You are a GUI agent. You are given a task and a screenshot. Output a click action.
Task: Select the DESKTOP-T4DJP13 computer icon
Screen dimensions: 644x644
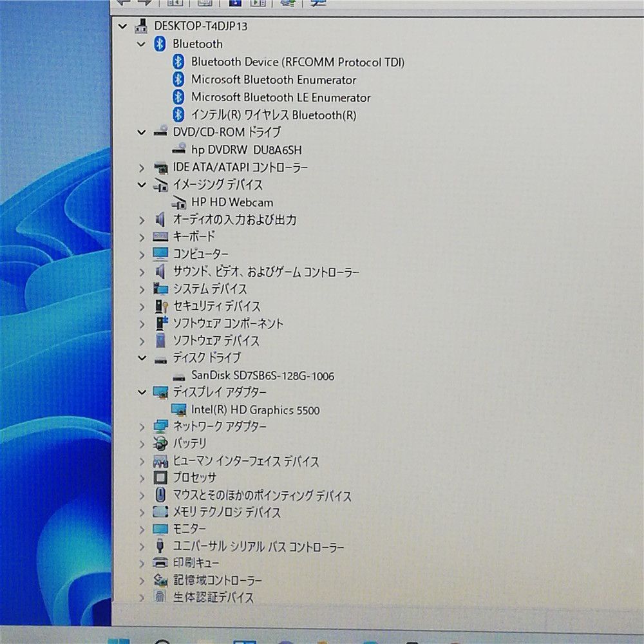141,26
